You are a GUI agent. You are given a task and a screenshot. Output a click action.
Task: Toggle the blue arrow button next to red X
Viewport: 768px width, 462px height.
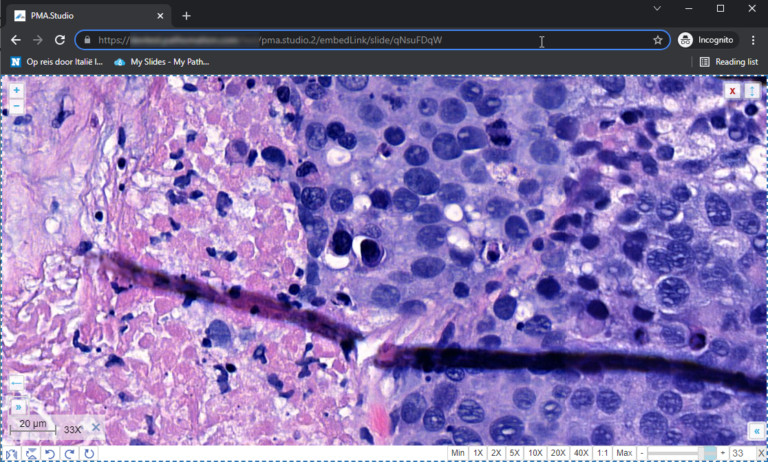[752, 91]
